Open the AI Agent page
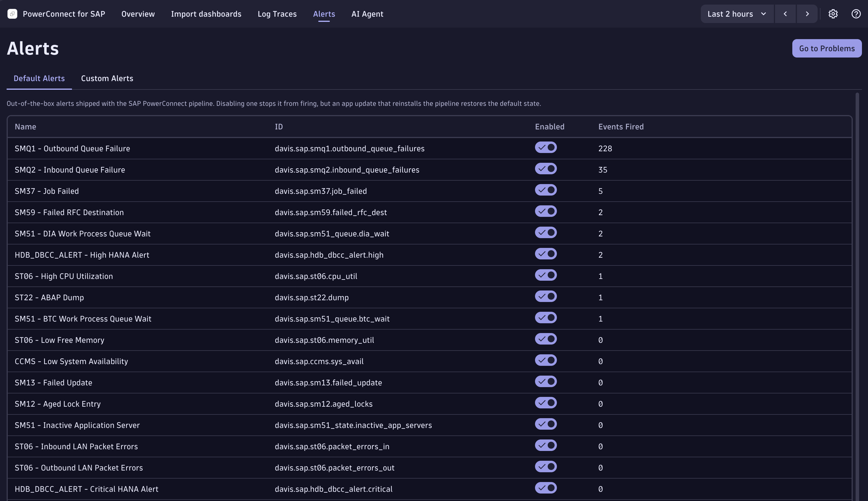The width and height of the screenshot is (868, 501). [x=368, y=14]
